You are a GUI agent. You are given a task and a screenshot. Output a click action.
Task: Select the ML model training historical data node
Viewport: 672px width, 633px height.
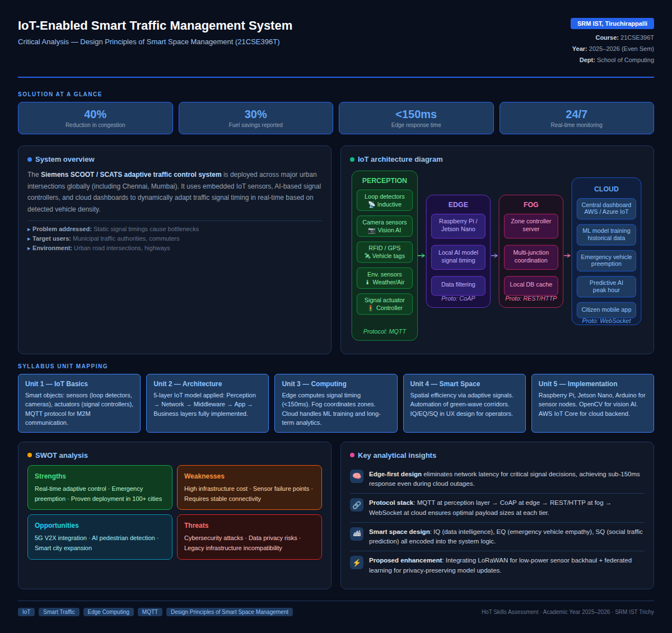[606, 235]
